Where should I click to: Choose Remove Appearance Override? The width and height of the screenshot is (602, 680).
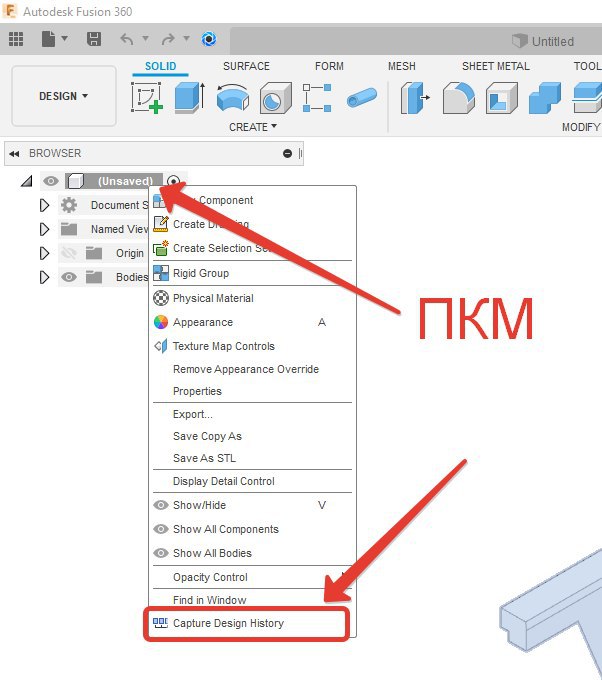(252, 369)
